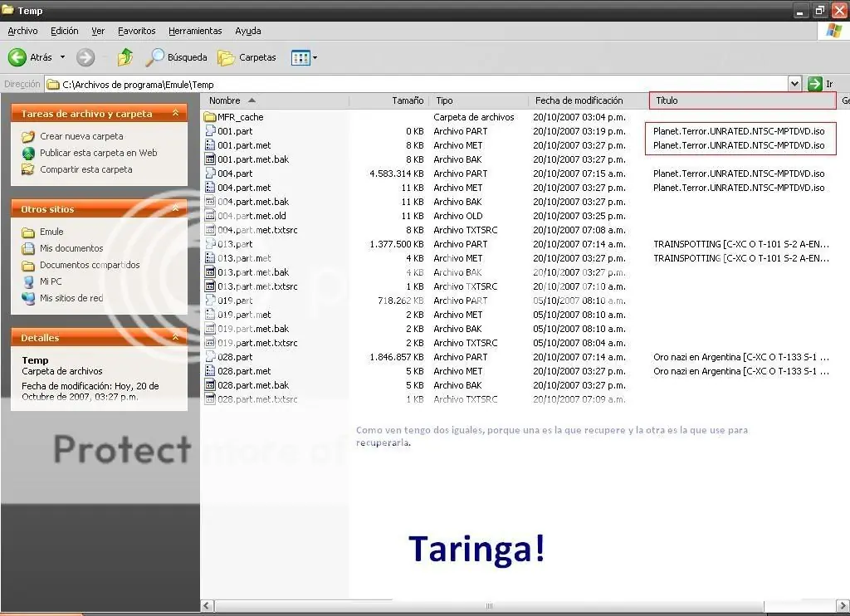Open Mis documentos link
Viewport: 850px width, 616px height.
[71, 248]
